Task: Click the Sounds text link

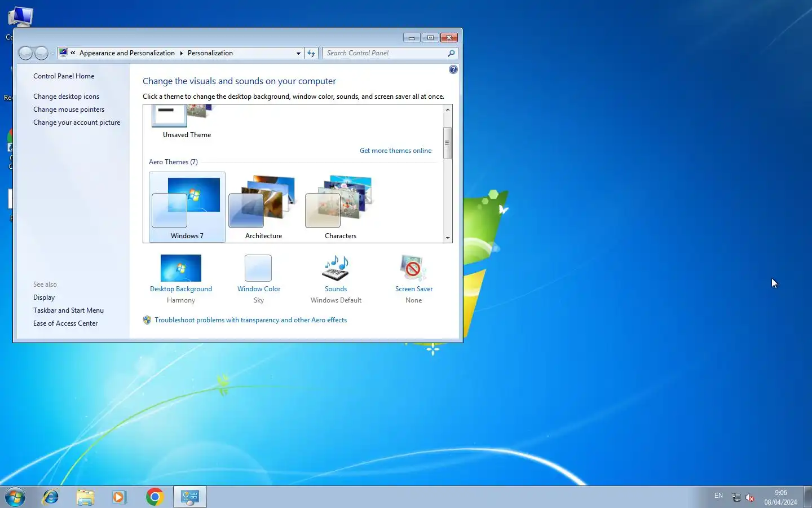Action: pos(336,289)
